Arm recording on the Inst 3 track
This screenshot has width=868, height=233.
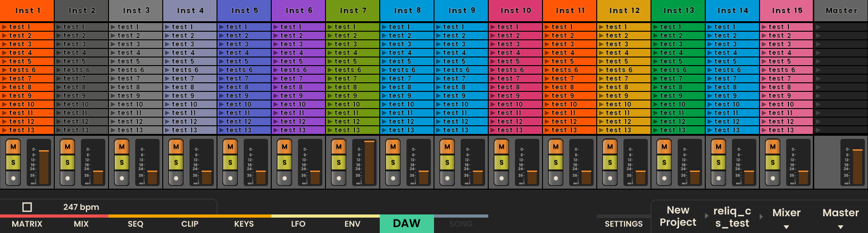pos(122,178)
